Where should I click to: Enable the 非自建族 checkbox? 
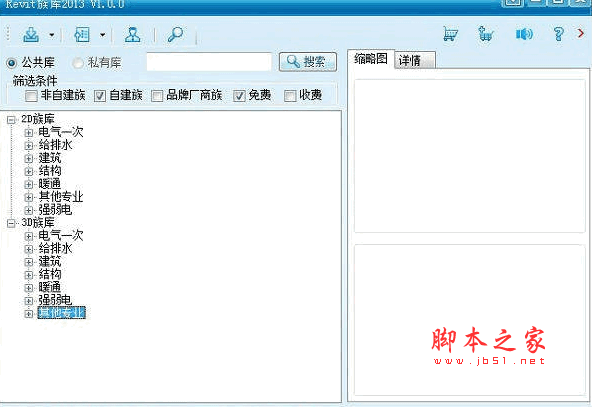click(31, 96)
